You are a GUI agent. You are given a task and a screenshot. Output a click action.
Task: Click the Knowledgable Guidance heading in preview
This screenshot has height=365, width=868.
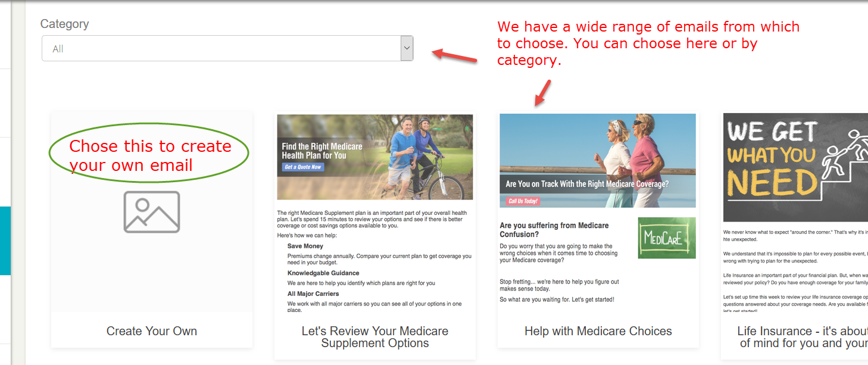pos(323,273)
